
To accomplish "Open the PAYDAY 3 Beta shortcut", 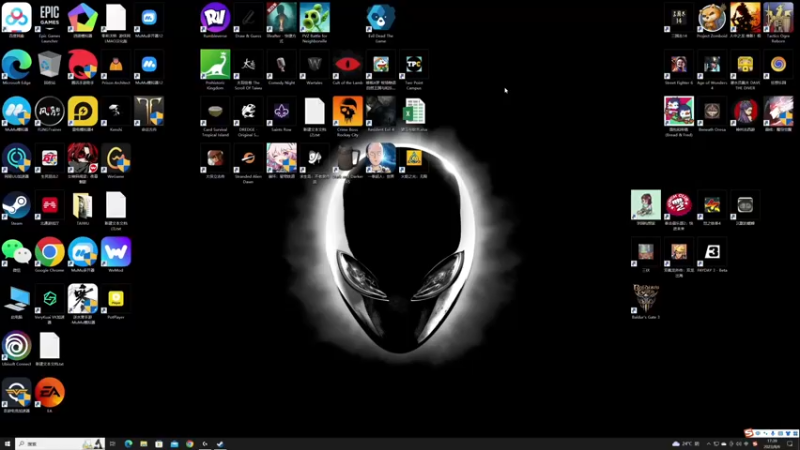I will [x=712, y=256].
